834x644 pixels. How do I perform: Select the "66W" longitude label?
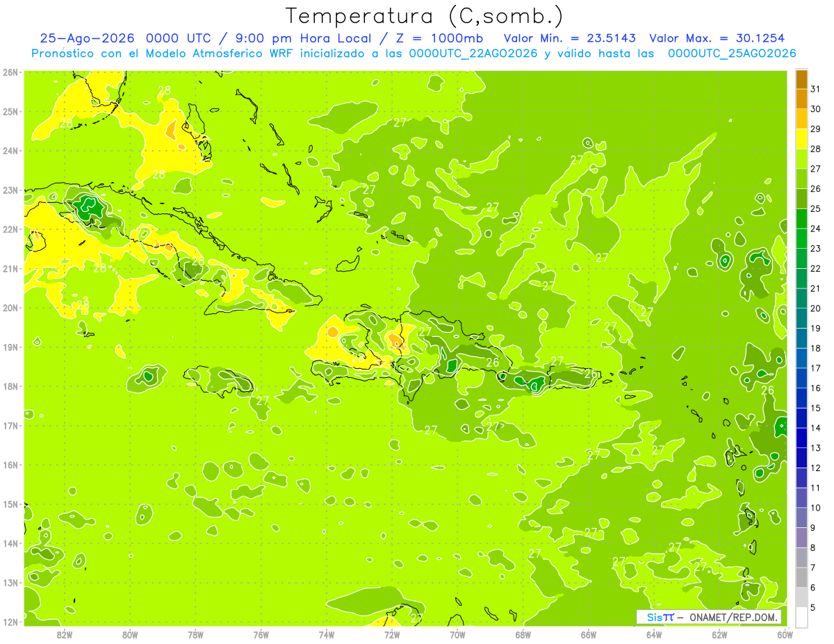[x=589, y=634]
